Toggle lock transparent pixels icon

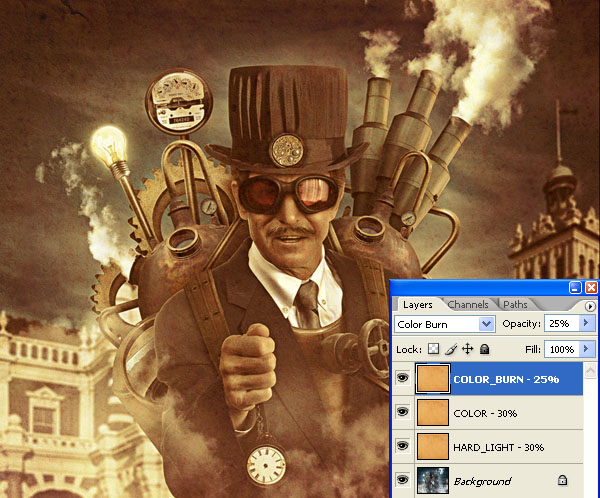point(434,349)
